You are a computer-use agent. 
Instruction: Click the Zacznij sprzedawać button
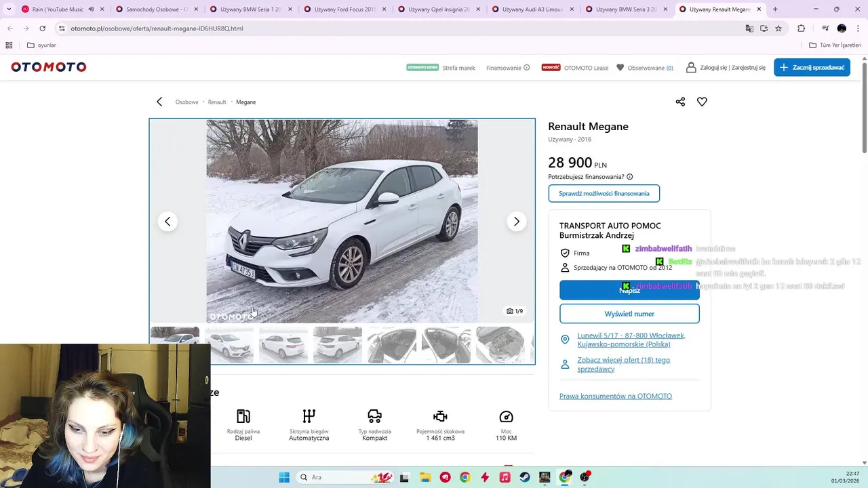(x=812, y=67)
